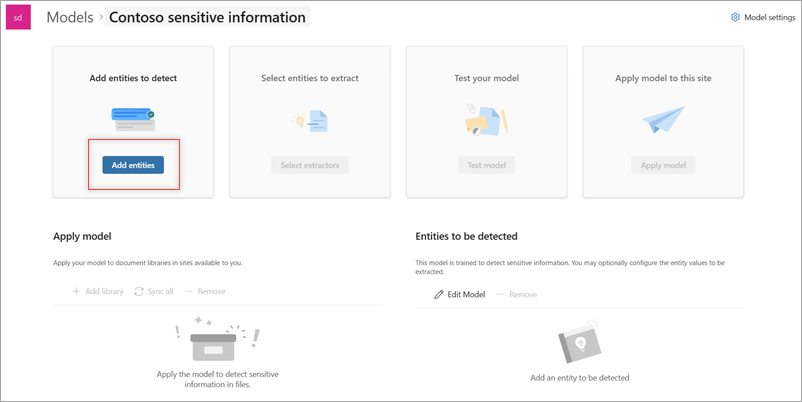
Task: Navigate to Models breadcrumb link
Action: click(x=70, y=17)
